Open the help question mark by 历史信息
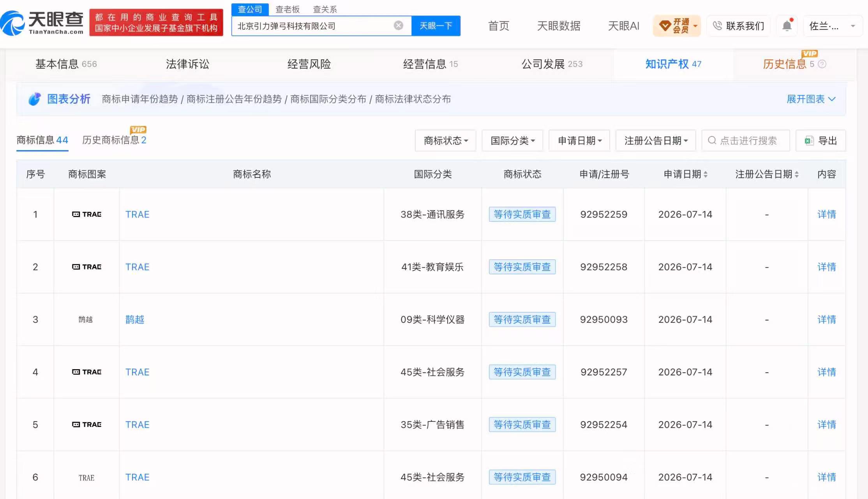 [822, 64]
